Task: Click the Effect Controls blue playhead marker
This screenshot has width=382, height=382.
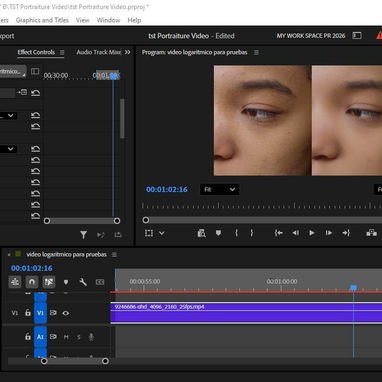Action: point(114,76)
